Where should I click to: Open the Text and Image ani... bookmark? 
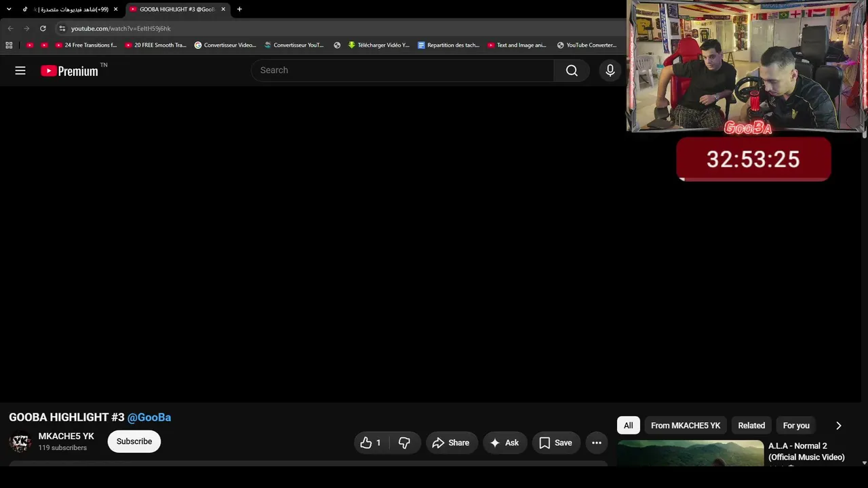pos(517,45)
